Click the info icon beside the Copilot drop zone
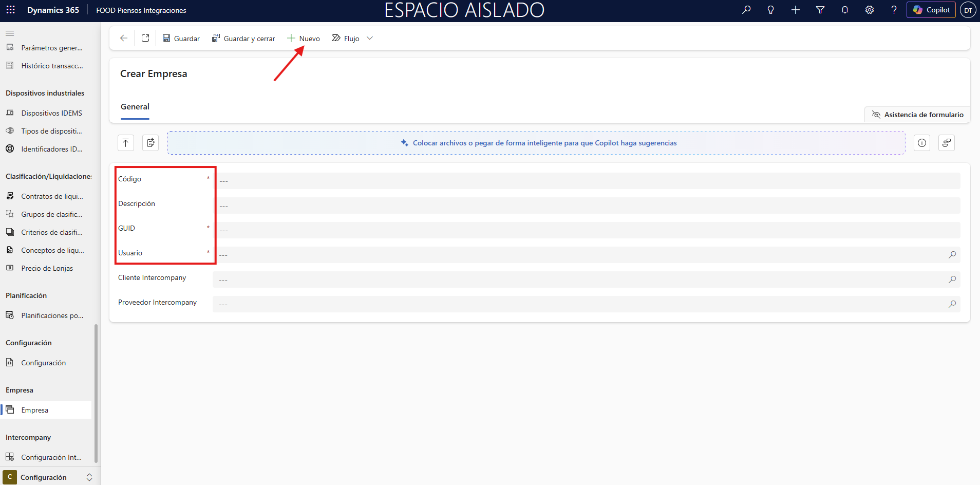 (921, 143)
